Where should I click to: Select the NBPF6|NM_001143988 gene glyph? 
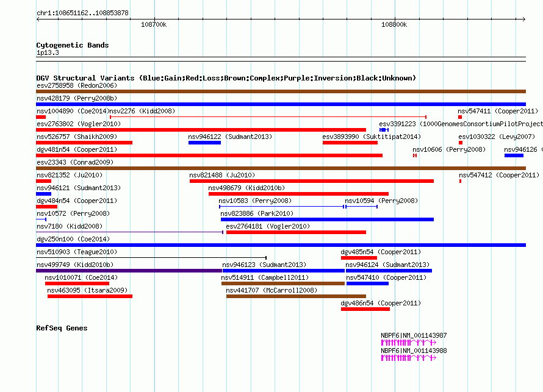[x=409, y=358]
